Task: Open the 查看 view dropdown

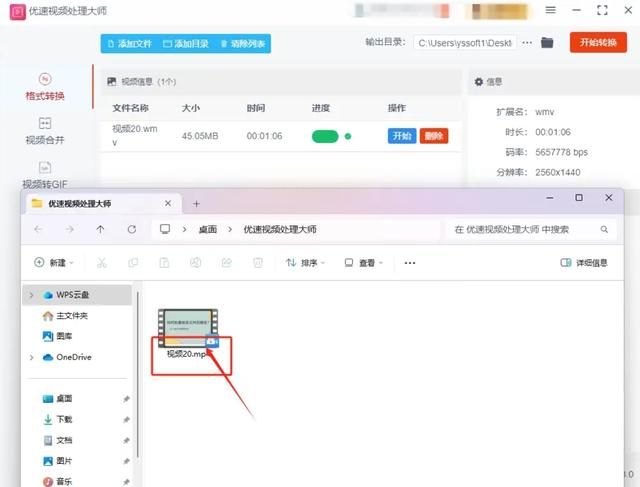Action: pyautogui.click(x=364, y=263)
